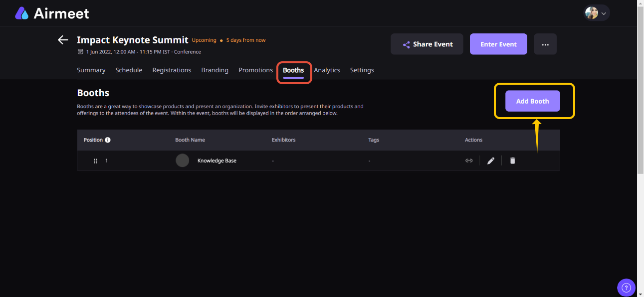The width and height of the screenshot is (644, 297).
Task: Open the help question mark button
Action: pos(626,287)
